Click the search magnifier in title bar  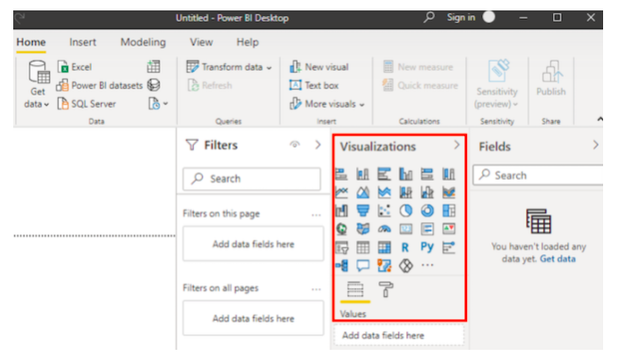[x=429, y=17]
